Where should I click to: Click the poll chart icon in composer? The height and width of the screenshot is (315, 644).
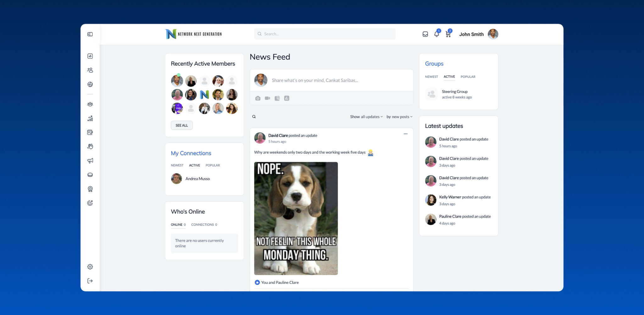pos(286,98)
